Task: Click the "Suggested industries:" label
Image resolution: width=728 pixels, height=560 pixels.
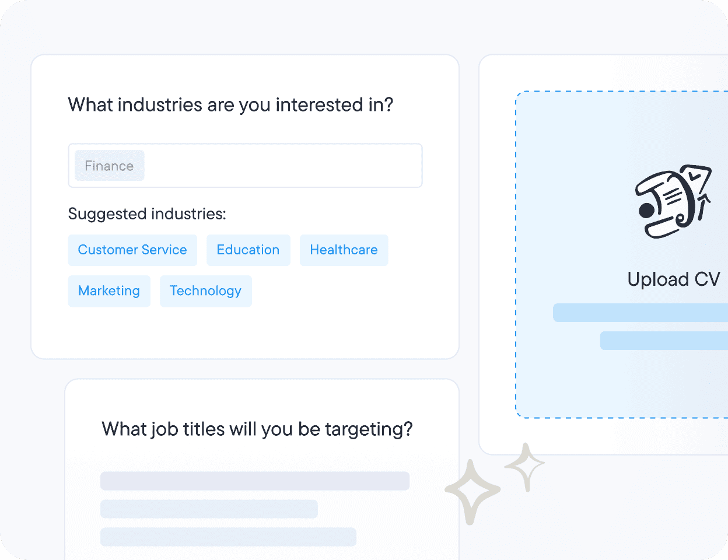Action: point(147,214)
